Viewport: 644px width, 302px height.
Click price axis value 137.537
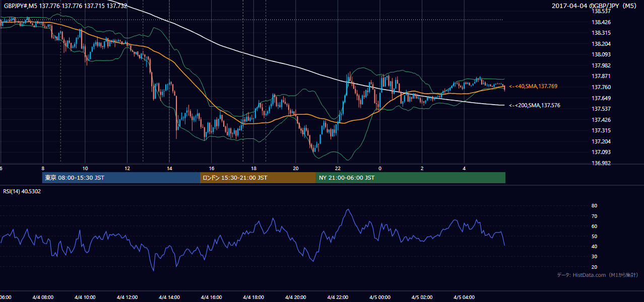point(601,109)
